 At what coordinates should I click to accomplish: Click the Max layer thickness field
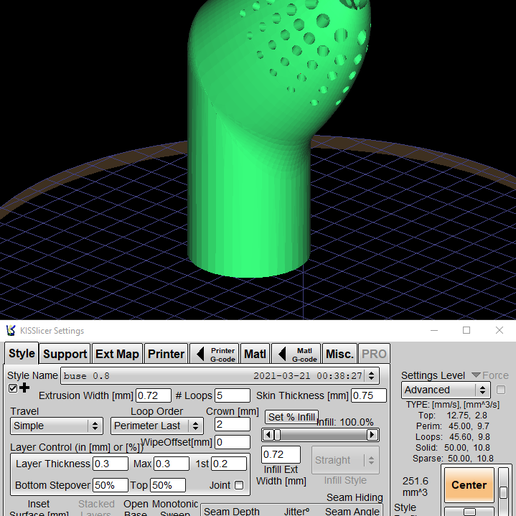click(171, 464)
